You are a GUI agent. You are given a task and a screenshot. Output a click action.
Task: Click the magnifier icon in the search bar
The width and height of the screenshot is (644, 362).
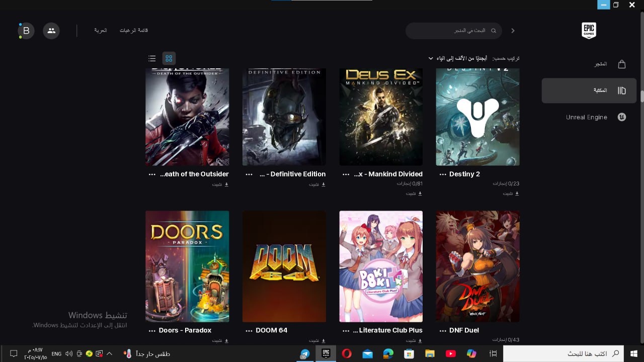click(x=494, y=31)
